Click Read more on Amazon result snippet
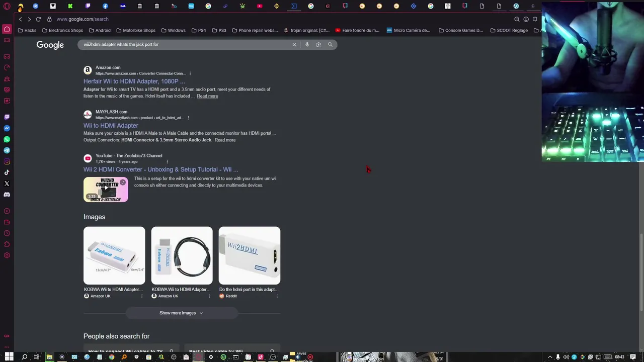This screenshot has height=362, width=644. pos(207,96)
